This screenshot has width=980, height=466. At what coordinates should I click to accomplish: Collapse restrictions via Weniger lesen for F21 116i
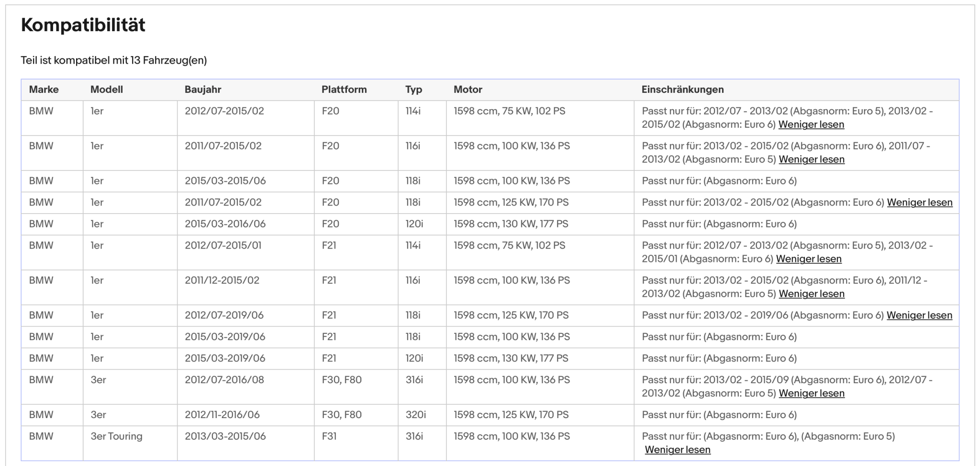812,294
